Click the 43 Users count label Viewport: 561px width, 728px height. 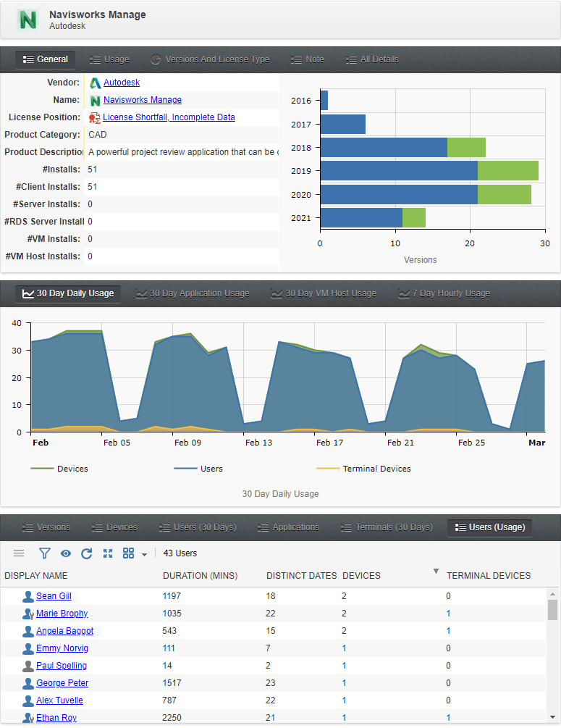pyautogui.click(x=180, y=553)
